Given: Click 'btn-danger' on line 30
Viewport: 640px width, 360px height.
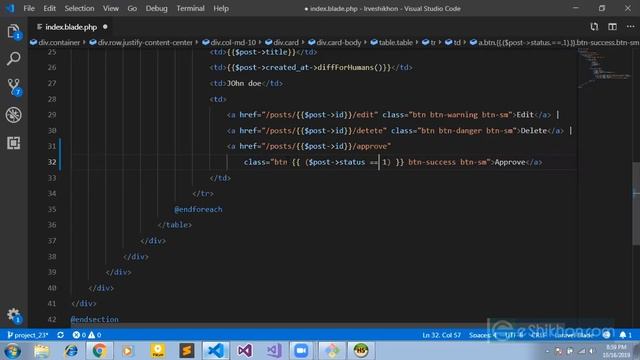Looking at the screenshot, I should click(460, 131).
